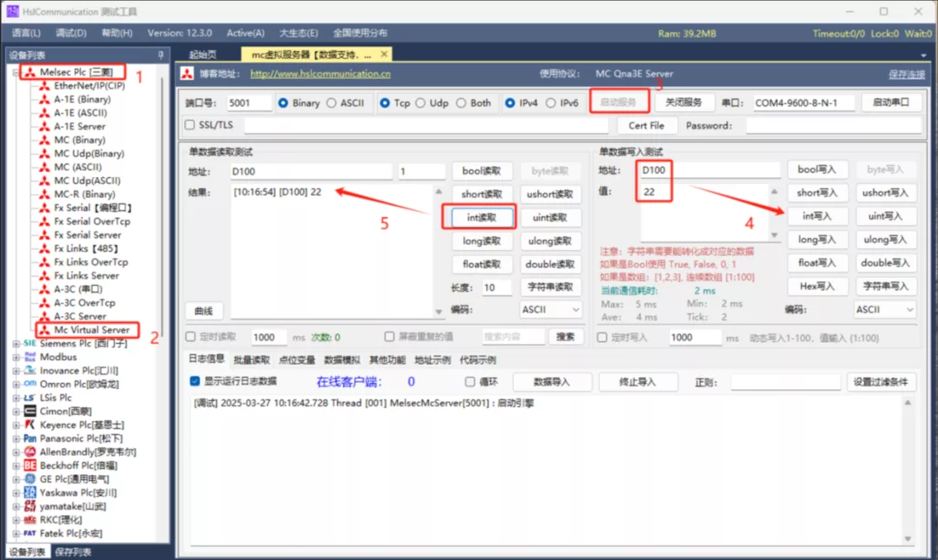Open the COM4-9600-8-N-1 serial port dropdown

[803, 102]
